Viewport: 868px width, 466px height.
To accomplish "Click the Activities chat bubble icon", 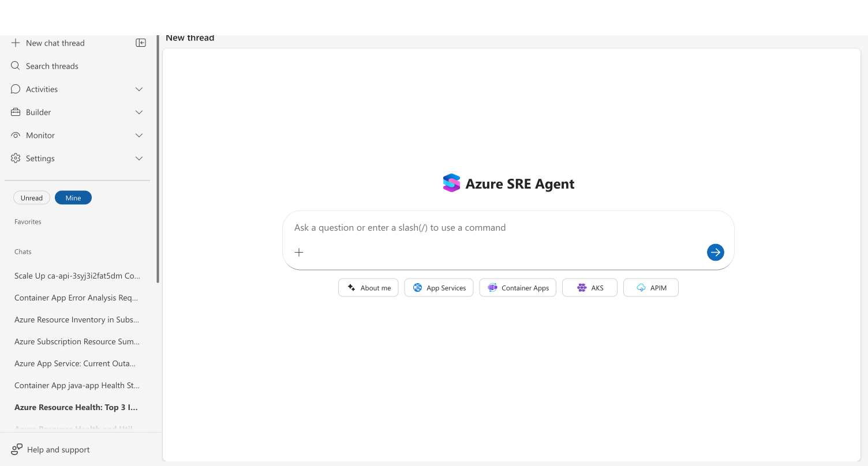I will (16, 89).
